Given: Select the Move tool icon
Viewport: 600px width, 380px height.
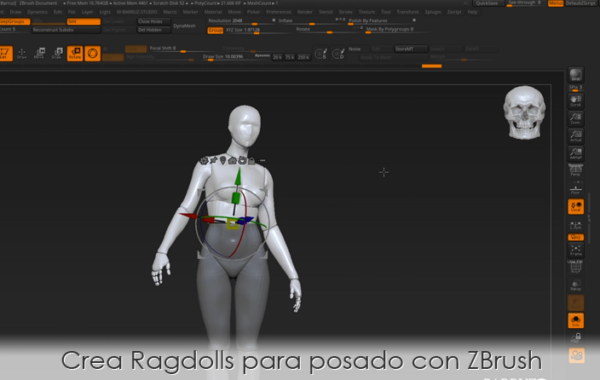Looking at the screenshot, I should click(39, 53).
